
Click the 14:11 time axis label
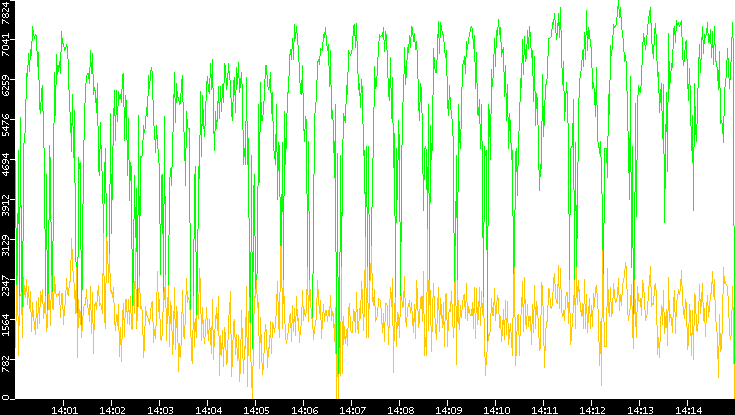[x=544, y=410]
